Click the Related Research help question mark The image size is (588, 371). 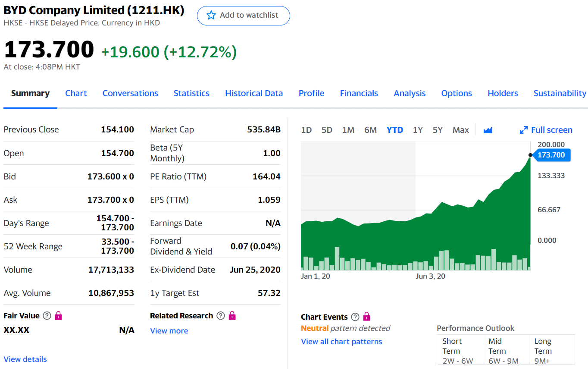(221, 316)
